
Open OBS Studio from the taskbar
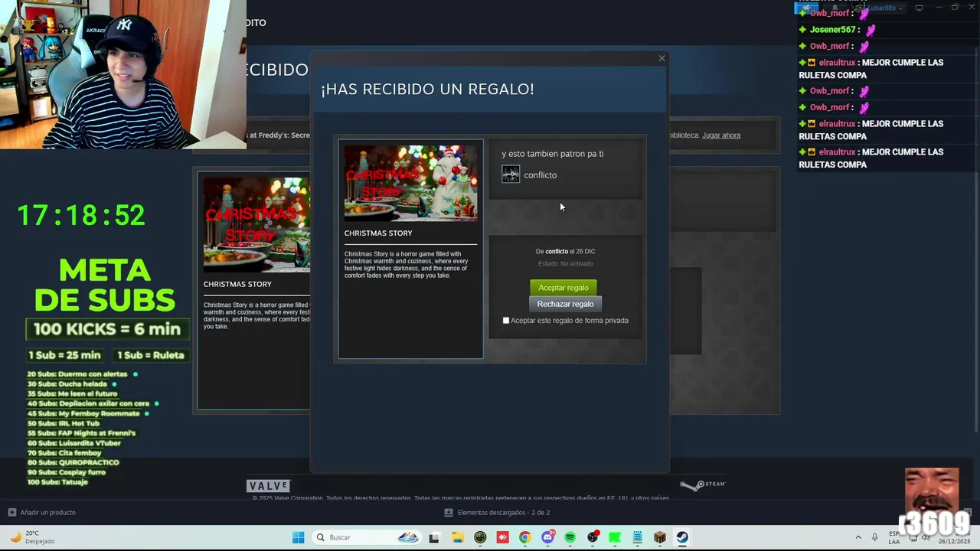coord(593,537)
